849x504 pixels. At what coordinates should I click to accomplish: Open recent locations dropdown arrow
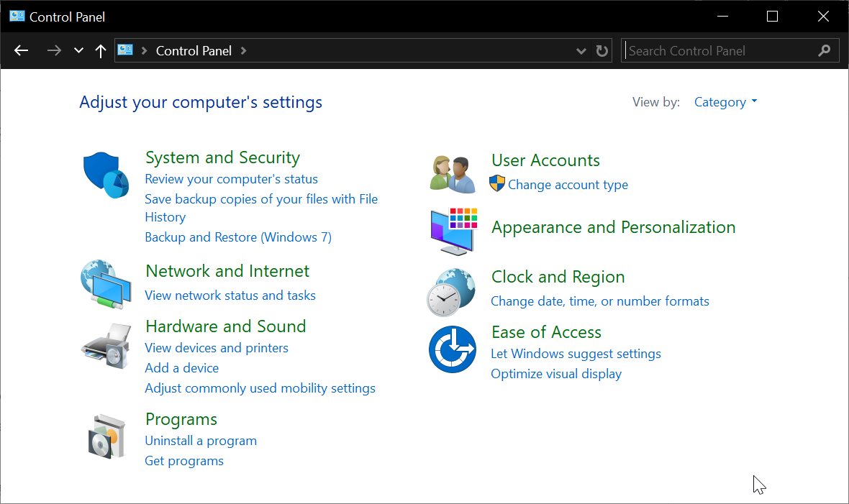tap(78, 50)
